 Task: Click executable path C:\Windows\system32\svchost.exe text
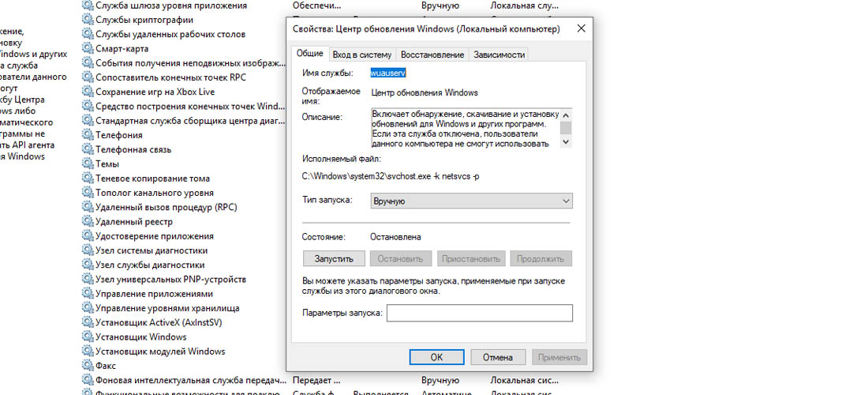click(x=391, y=177)
